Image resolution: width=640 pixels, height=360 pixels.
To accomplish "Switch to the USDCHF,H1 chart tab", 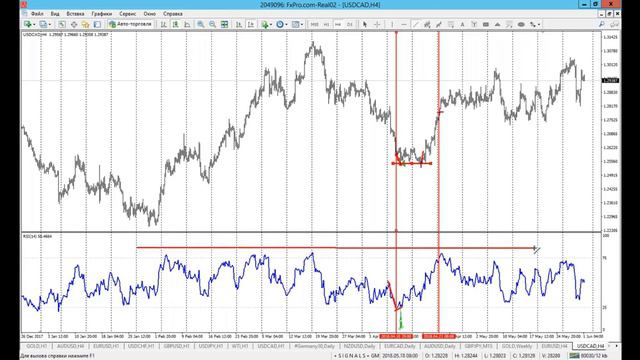I will point(141,346).
